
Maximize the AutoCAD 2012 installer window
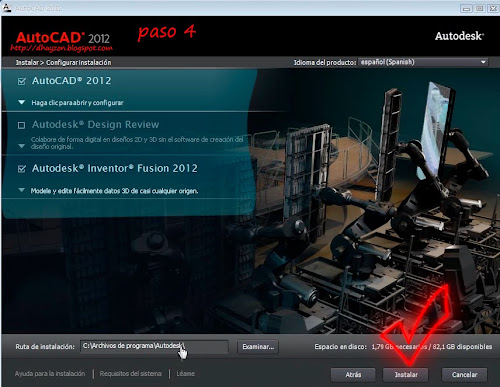tap(480, 8)
